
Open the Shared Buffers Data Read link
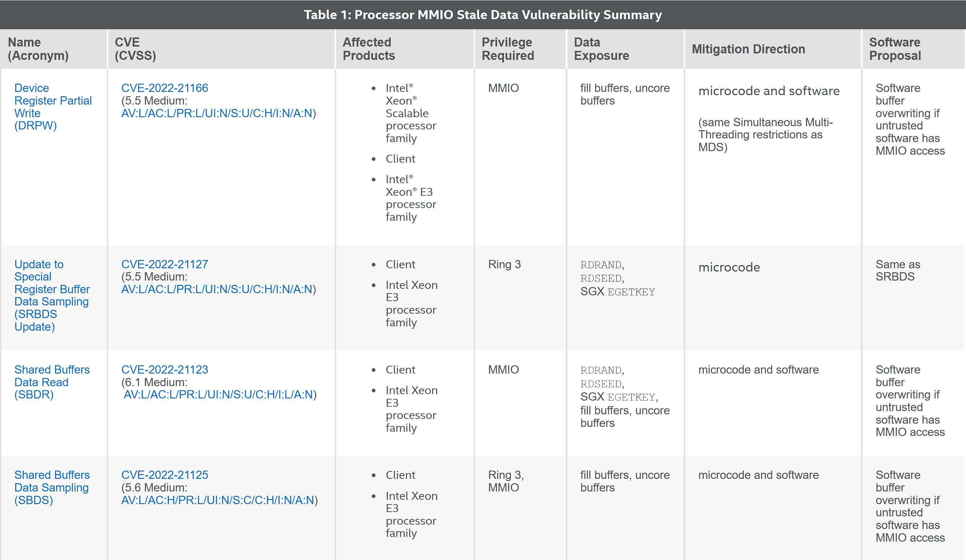click(x=52, y=382)
